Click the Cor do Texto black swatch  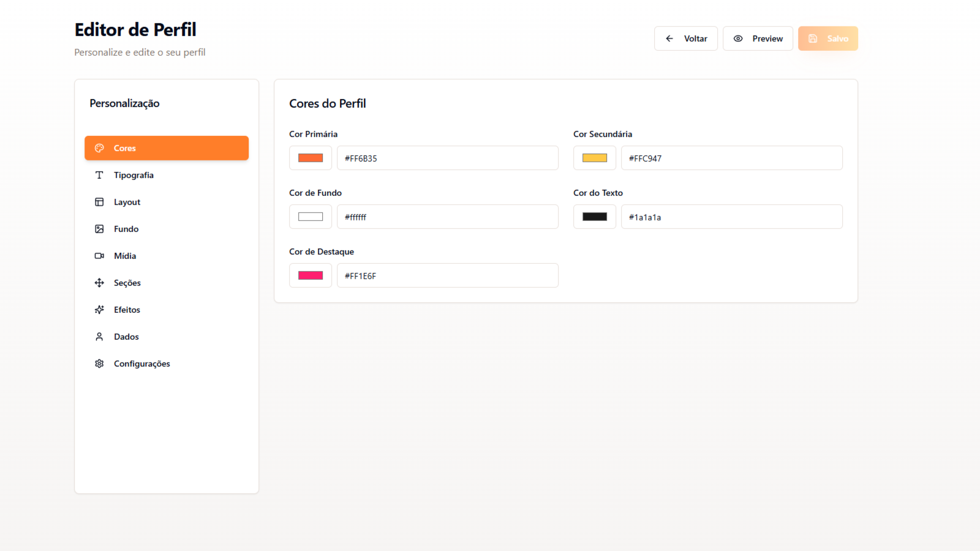[595, 217]
